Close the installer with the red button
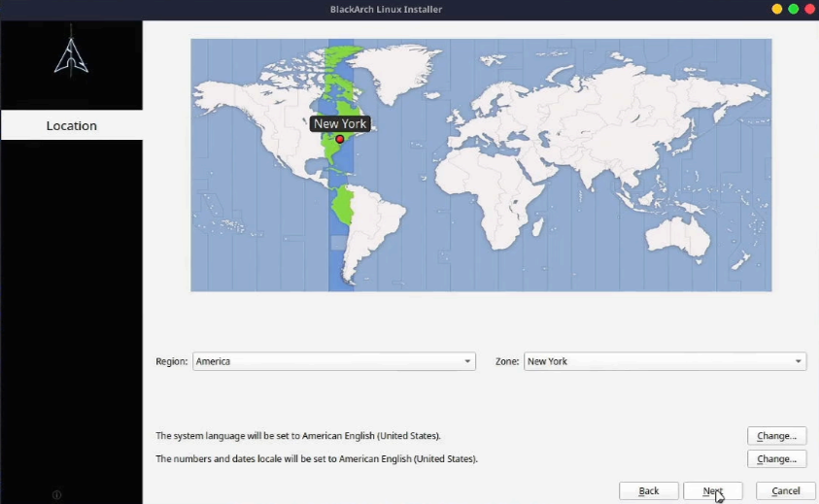 click(808, 9)
